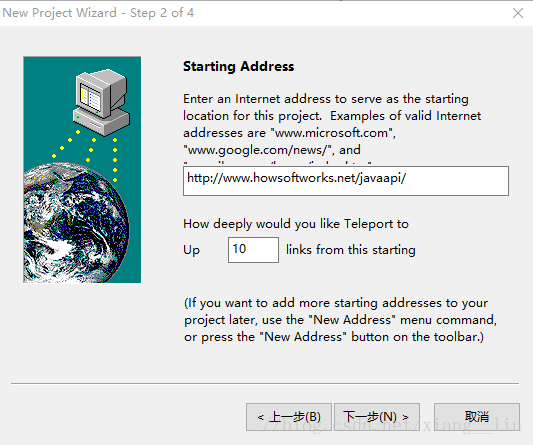Close the New Project Wizard window
This screenshot has height=445, width=533.
tap(518, 13)
